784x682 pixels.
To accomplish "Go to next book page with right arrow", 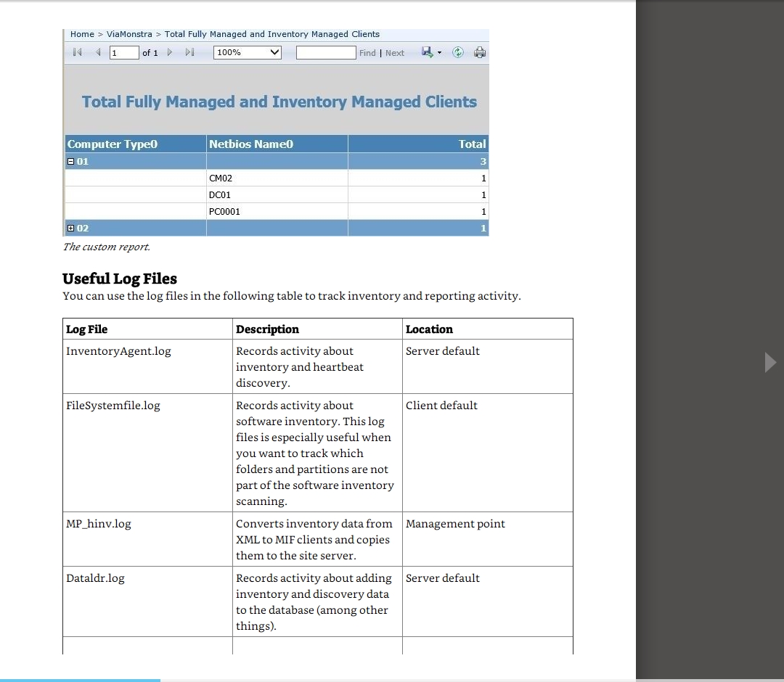I will [770, 362].
